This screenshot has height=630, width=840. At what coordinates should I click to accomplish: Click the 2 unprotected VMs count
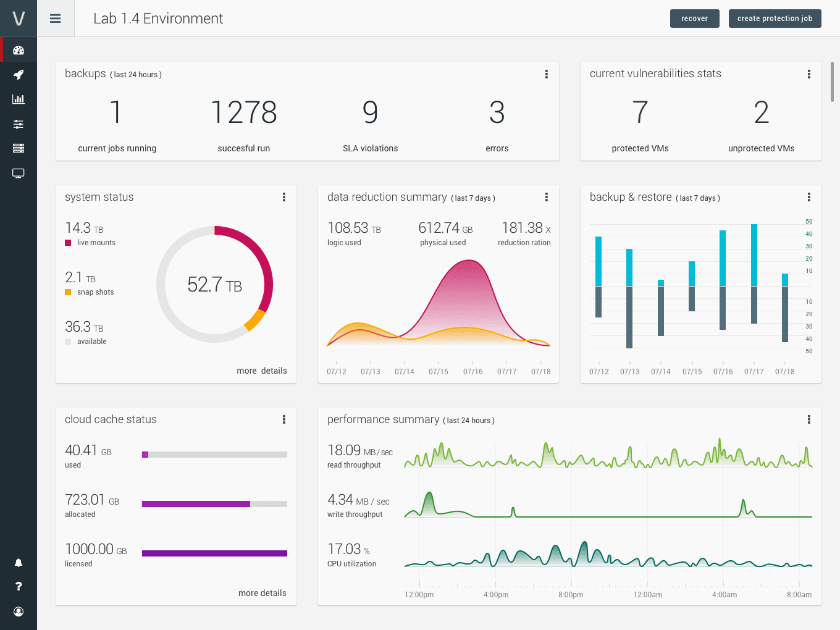pos(762,112)
